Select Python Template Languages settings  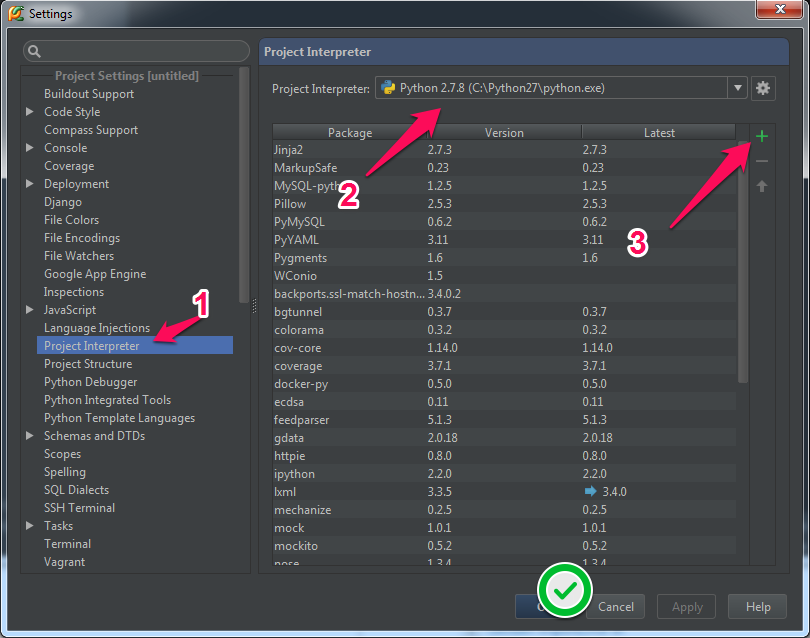click(x=120, y=418)
